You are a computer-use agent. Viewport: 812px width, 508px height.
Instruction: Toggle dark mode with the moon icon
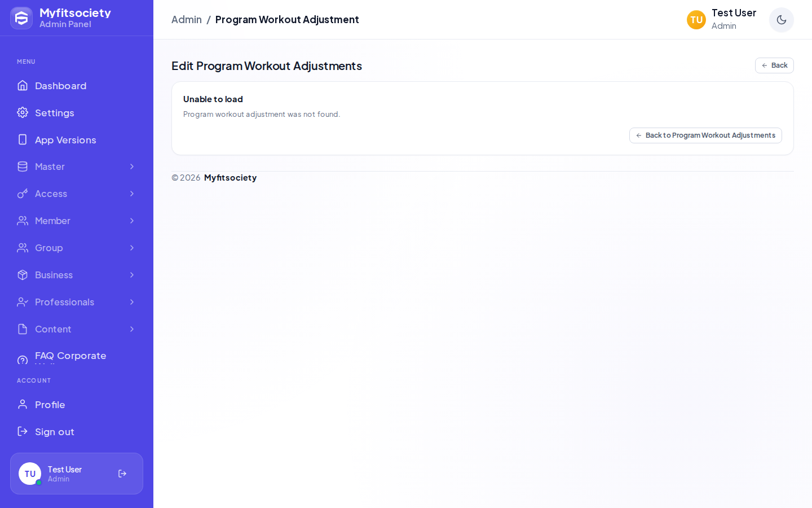782,20
